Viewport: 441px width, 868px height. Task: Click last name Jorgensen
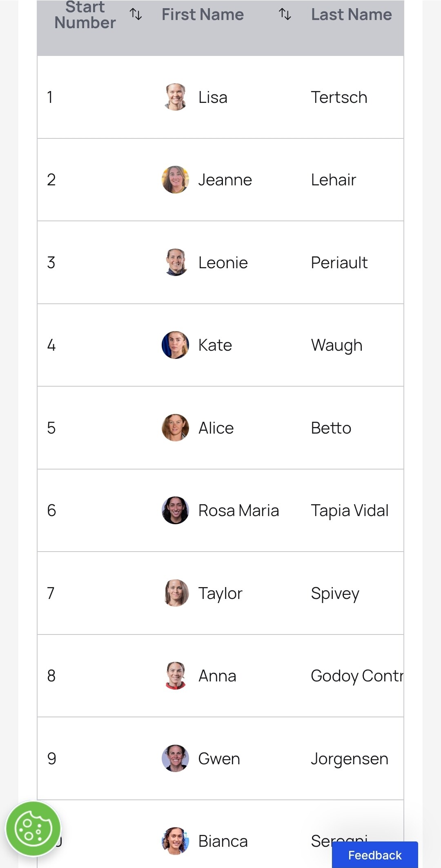click(x=350, y=759)
